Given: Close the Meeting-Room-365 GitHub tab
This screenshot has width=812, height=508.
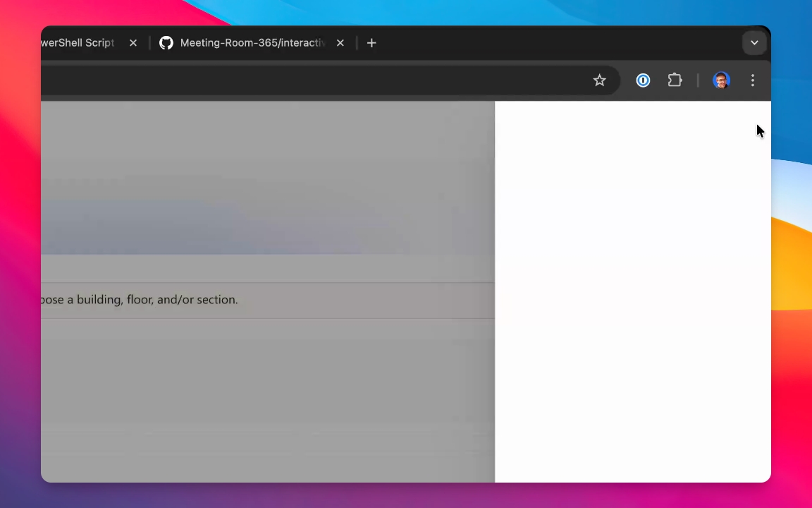Looking at the screenshot, I should tap(340, 43).
